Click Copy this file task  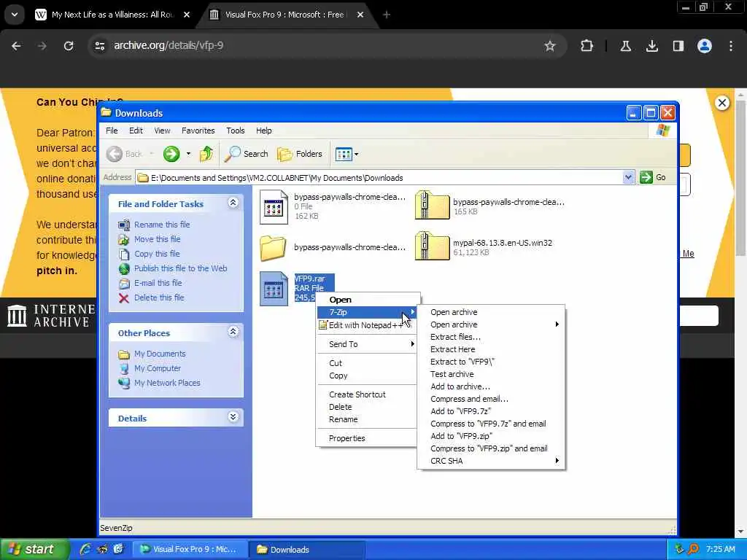tap(157, 254)
